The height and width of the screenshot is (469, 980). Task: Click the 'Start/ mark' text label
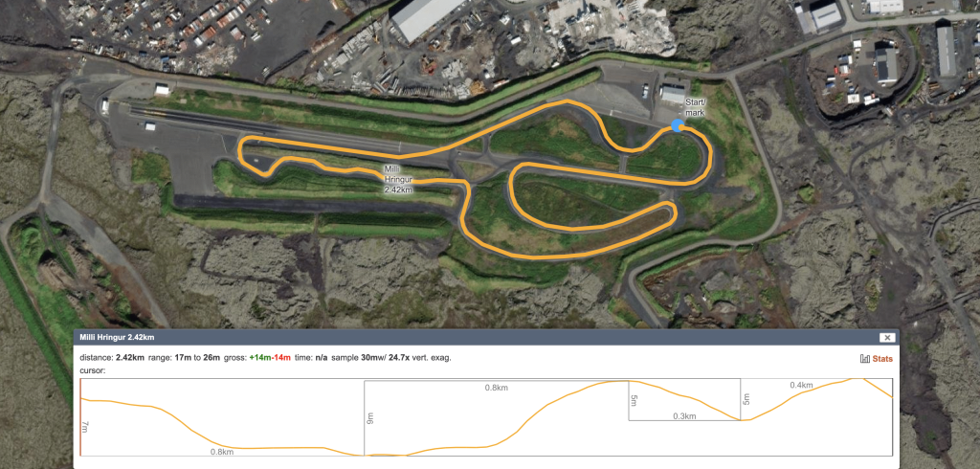(x=695, y=107)
